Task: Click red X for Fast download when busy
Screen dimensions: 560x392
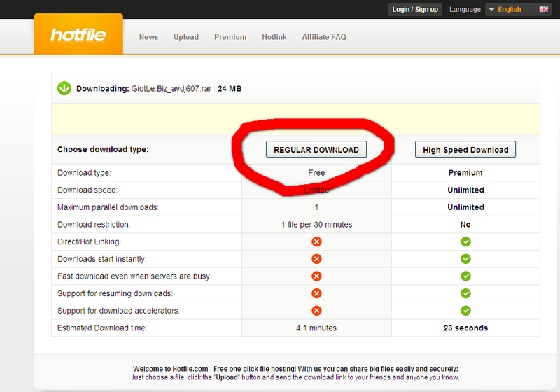Action: pos(316,276)
